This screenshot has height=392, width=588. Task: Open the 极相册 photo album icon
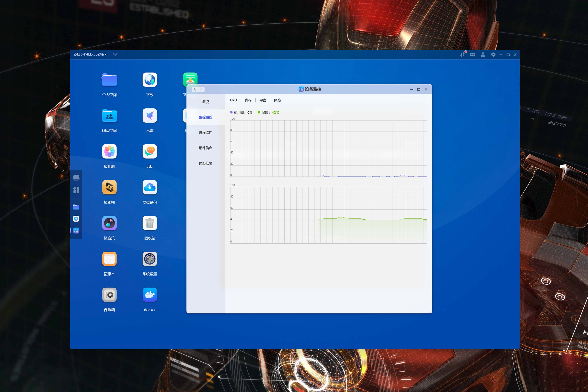coord(109,151)
